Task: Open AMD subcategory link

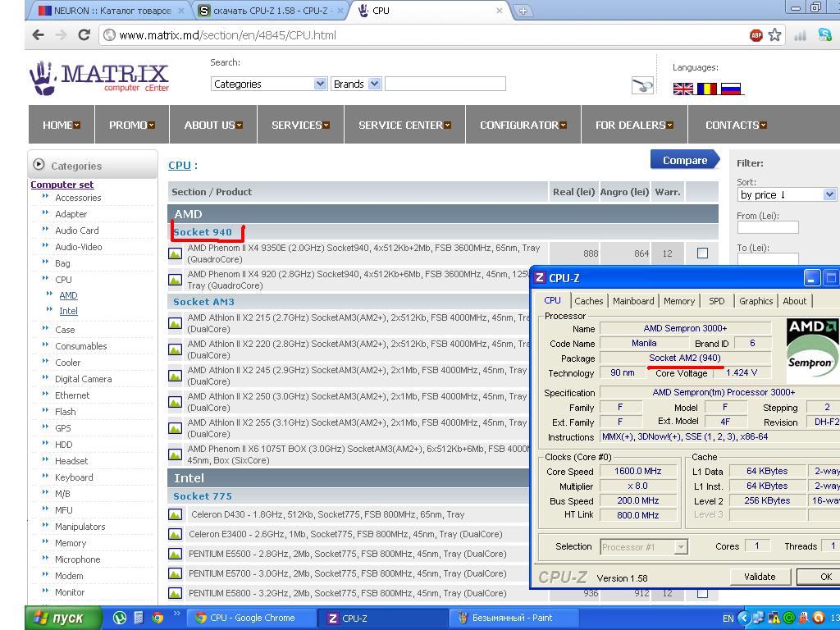Action: point(68,295)
